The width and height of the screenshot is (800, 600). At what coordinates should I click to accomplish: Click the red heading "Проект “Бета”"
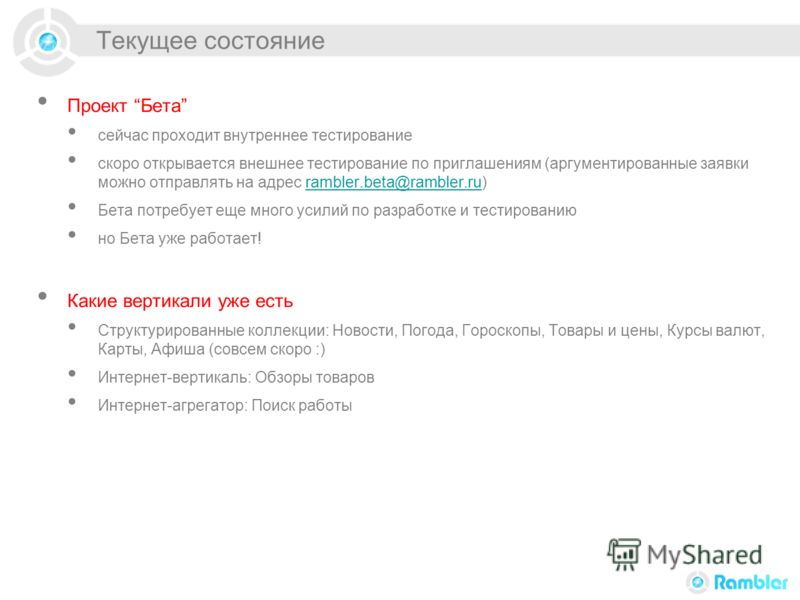[127, 106]
